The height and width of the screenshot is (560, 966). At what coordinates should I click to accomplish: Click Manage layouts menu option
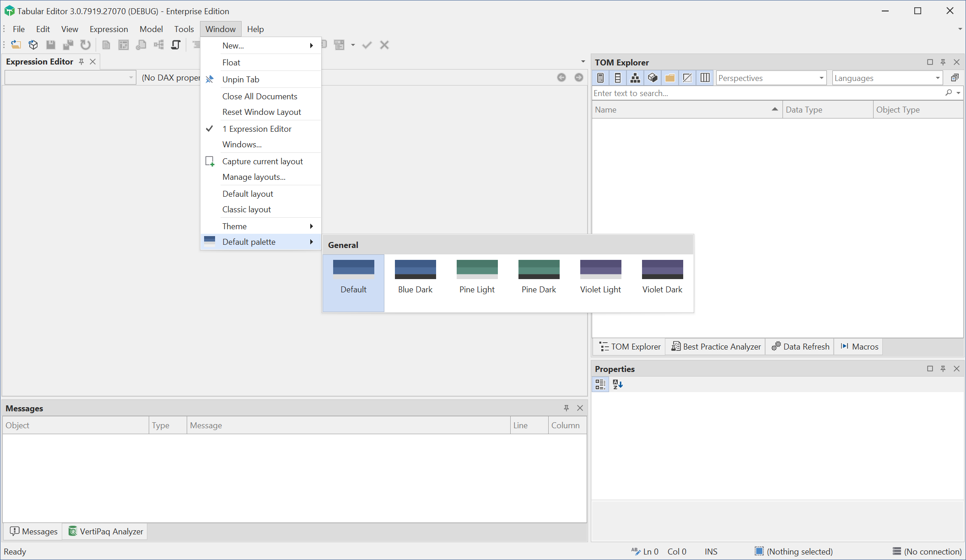pos(254,177)
